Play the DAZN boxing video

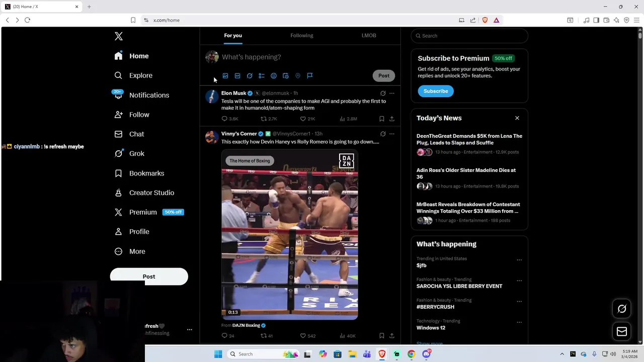pos(290,235)
